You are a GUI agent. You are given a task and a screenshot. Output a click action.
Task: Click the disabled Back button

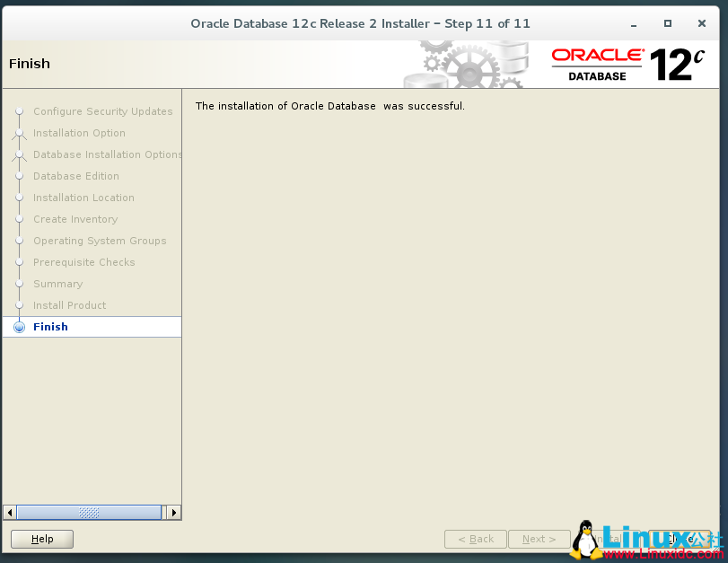click(x=475, y=539)
